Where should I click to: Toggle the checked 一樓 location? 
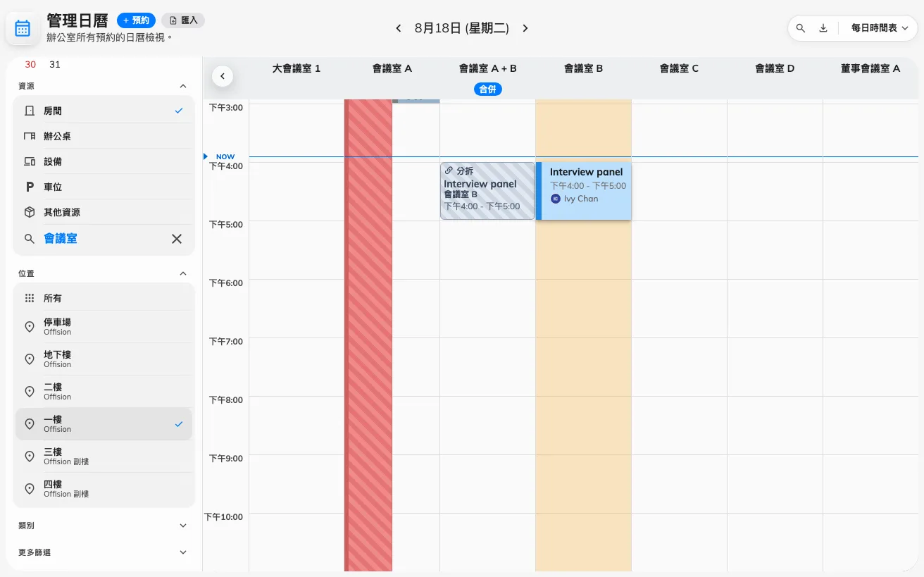pyautogui.click(x=104, y=423)
